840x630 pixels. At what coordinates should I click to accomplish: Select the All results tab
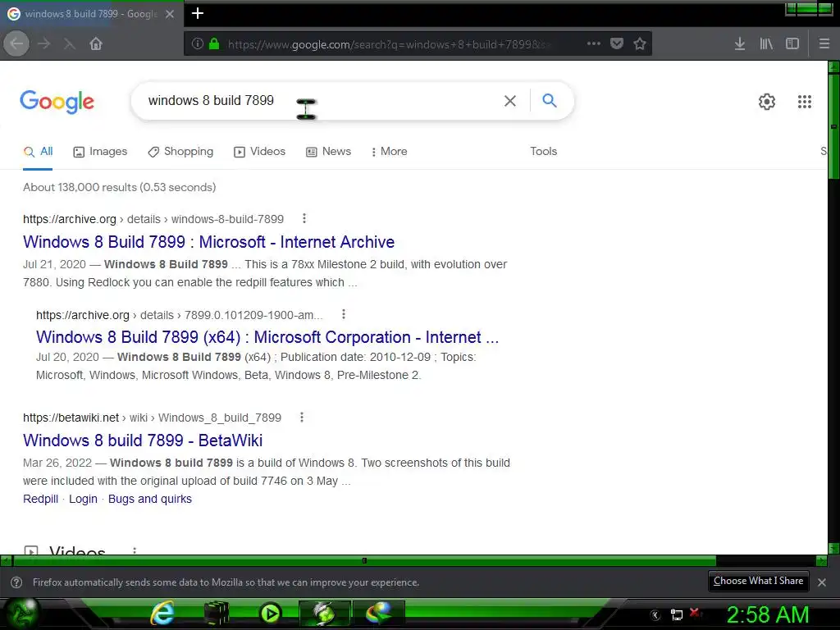tap(38, 152)
